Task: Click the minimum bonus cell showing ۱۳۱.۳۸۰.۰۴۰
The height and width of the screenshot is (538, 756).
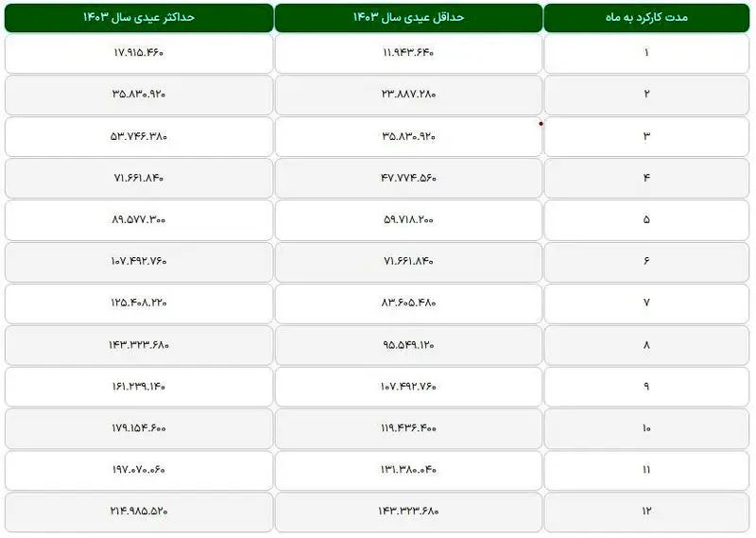Action: coord(408,469)
